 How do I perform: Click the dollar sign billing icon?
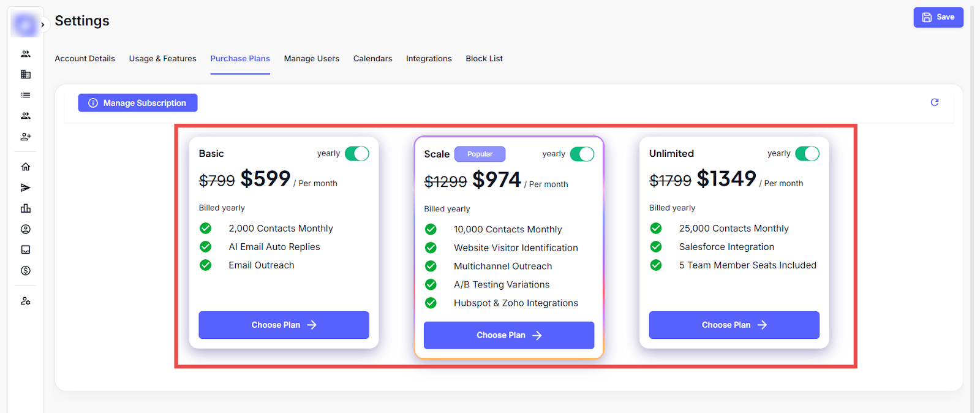point(26,271)
